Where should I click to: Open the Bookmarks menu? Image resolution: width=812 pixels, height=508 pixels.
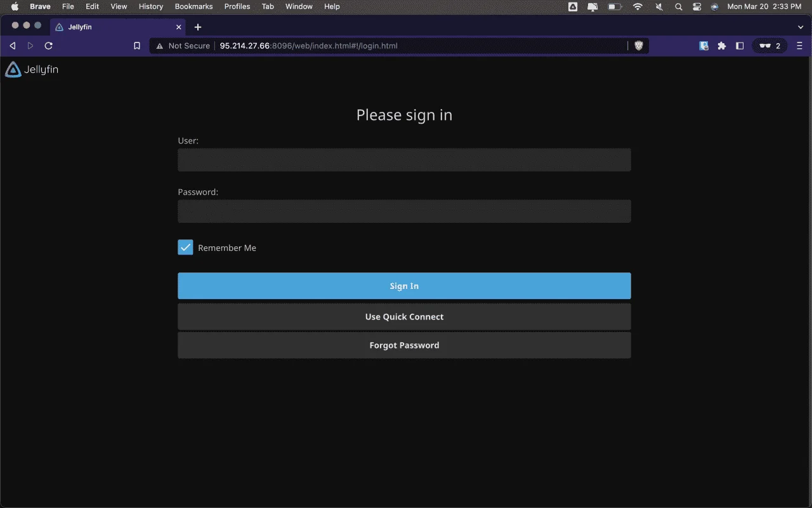coord(193,6)
